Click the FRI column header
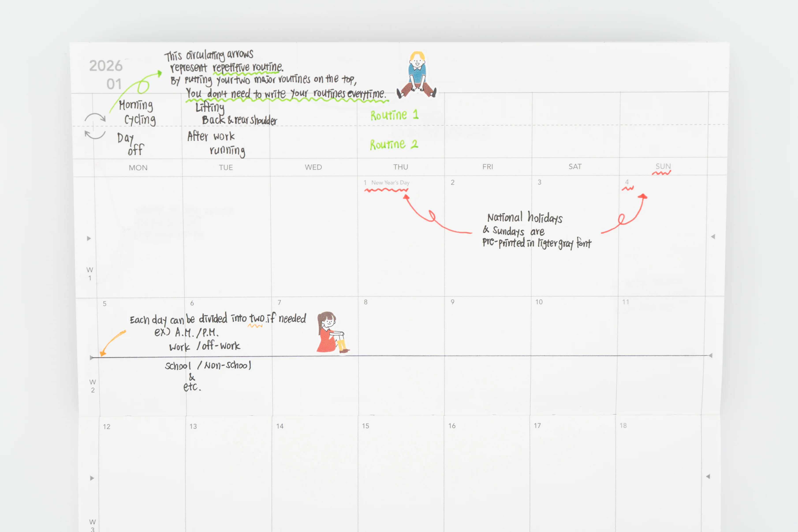This screenshot has width=798, height=532. (x=488, y=167)
